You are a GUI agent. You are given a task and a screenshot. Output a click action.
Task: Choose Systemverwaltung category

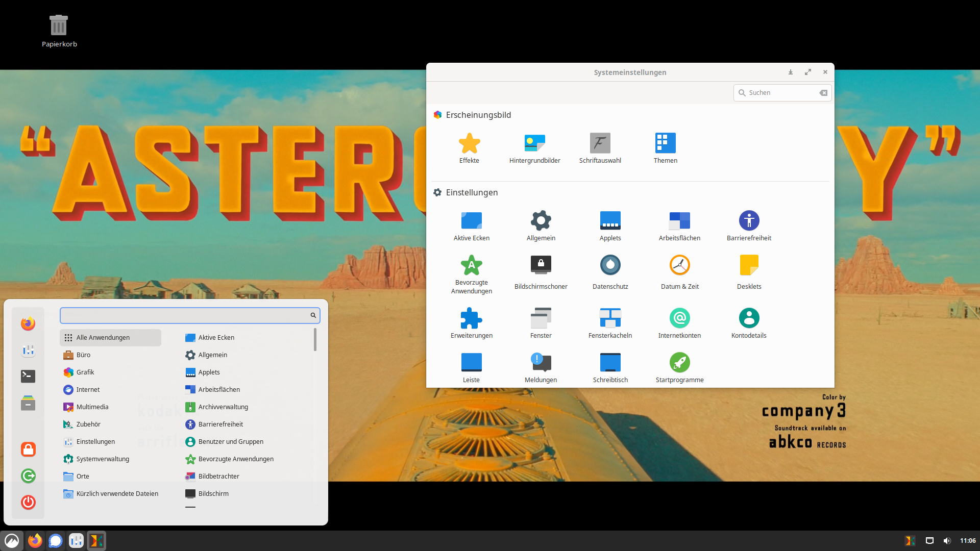(x=103, y=459)
